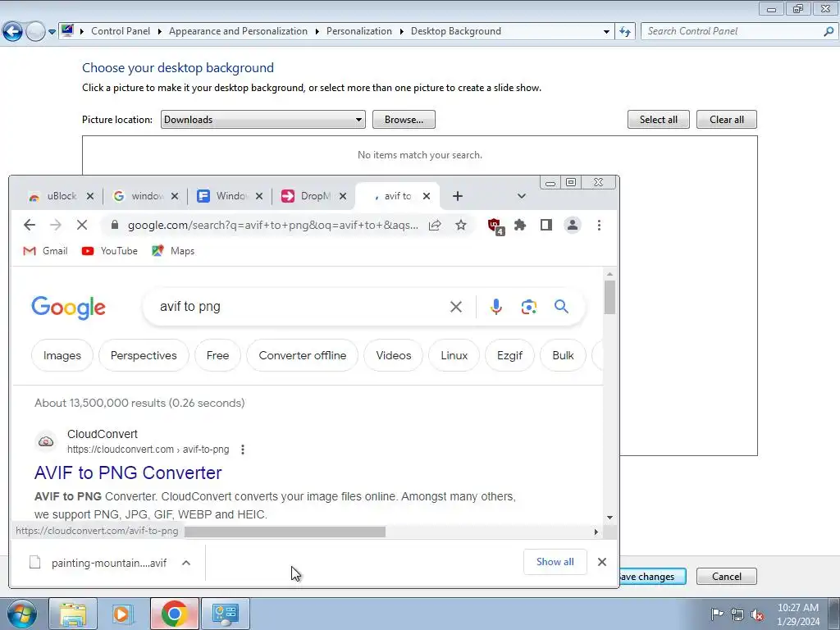Select Perspectives filter chip
840x630 pixels.
click(144, 355)
